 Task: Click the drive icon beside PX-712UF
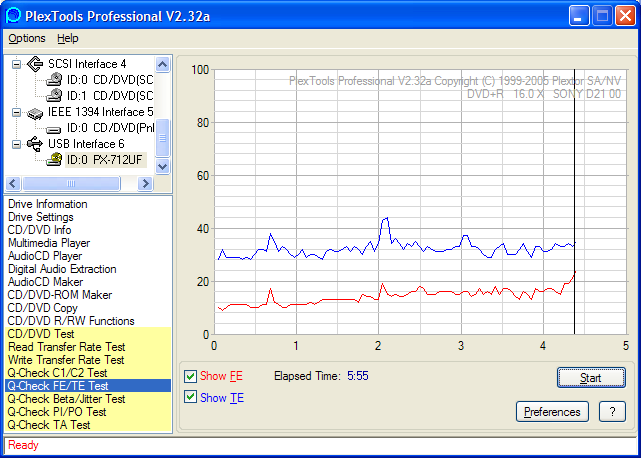(x=54, y=159)
